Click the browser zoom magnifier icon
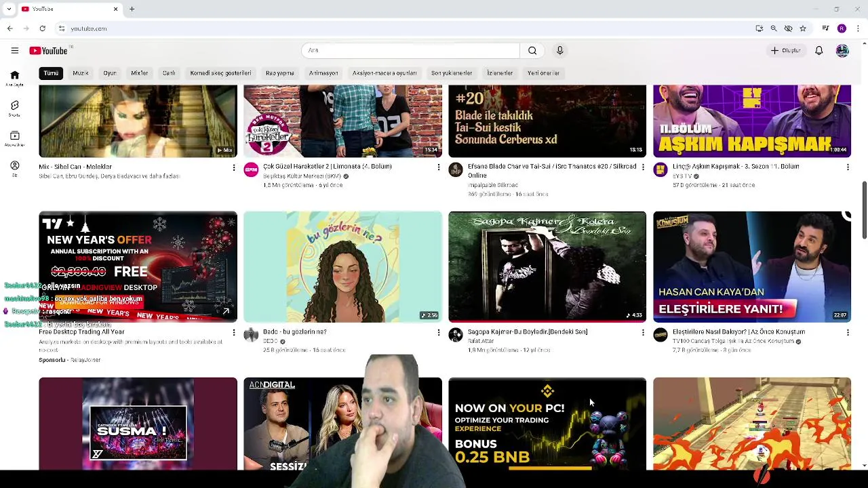Screen dimensions: 868x488 [x=774, y=28]
